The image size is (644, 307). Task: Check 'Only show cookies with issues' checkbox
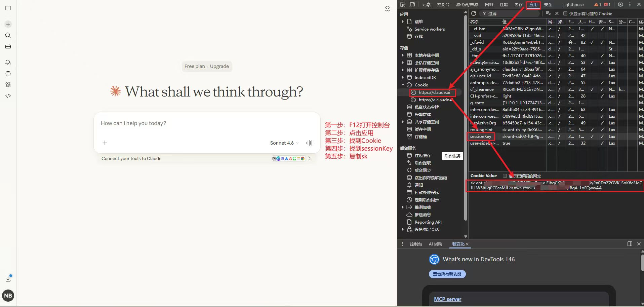pyautogui.click(x=565, y=13)
